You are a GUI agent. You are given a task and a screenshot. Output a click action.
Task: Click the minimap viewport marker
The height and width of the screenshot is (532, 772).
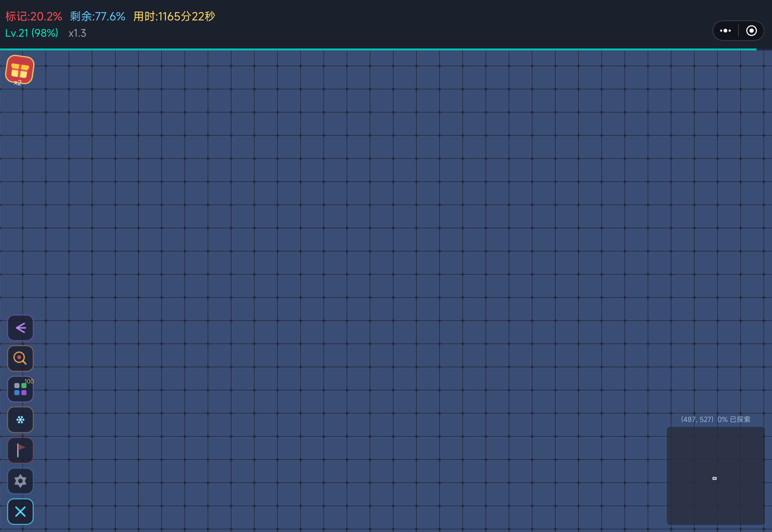pos(714,478)
